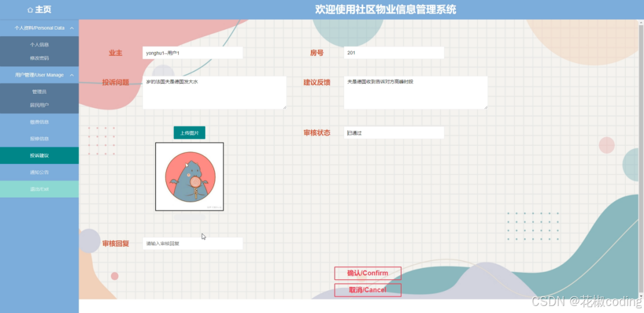
Task: Click the home icon beside 主页
Action: (30, 10)
